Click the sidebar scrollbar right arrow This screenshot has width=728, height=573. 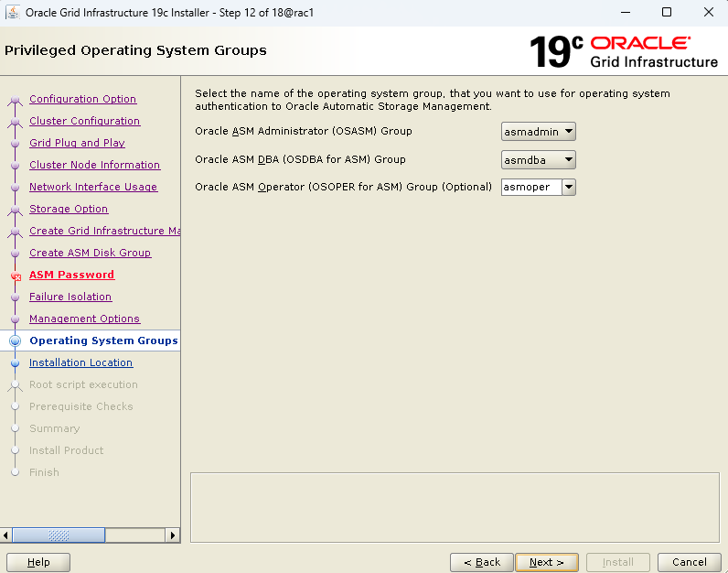(173, 535)
